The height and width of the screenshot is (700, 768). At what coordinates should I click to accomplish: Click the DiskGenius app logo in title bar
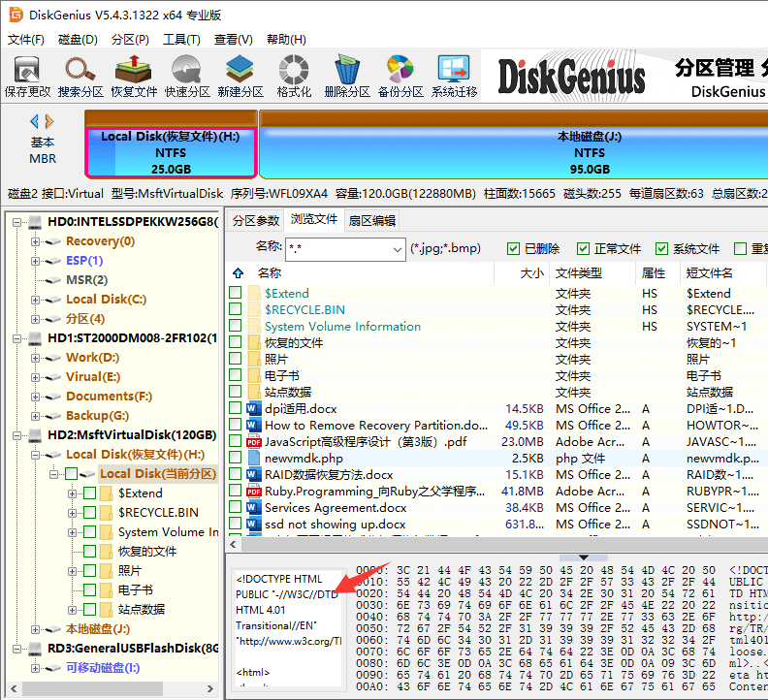(16, 15)
